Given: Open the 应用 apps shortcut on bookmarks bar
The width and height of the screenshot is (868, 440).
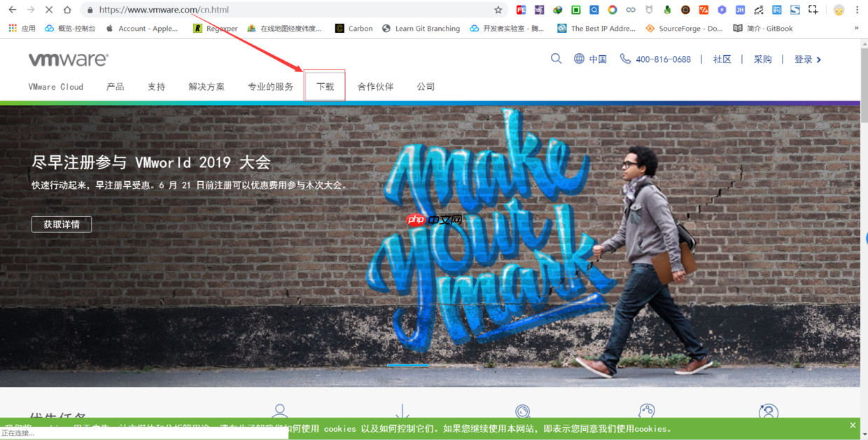Looking at the screenshot, I should pos(22,28).
